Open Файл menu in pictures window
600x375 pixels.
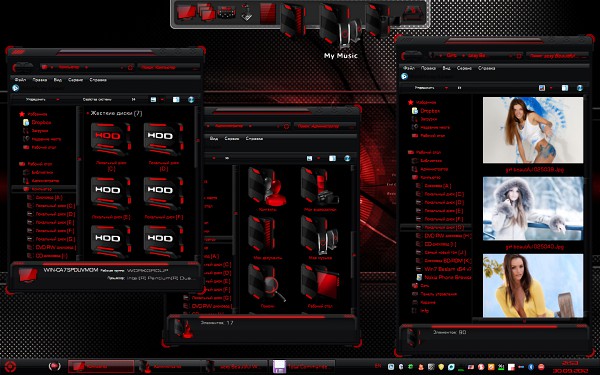tap(409, 68)
